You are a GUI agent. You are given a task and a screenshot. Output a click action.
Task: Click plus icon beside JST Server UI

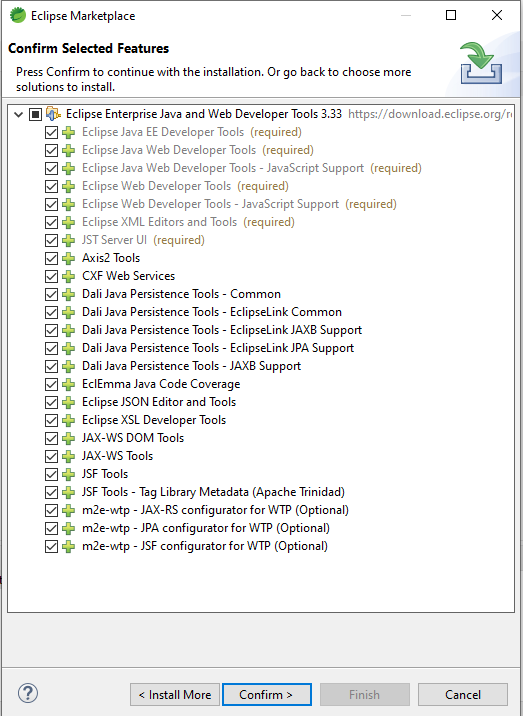[69, 240]
